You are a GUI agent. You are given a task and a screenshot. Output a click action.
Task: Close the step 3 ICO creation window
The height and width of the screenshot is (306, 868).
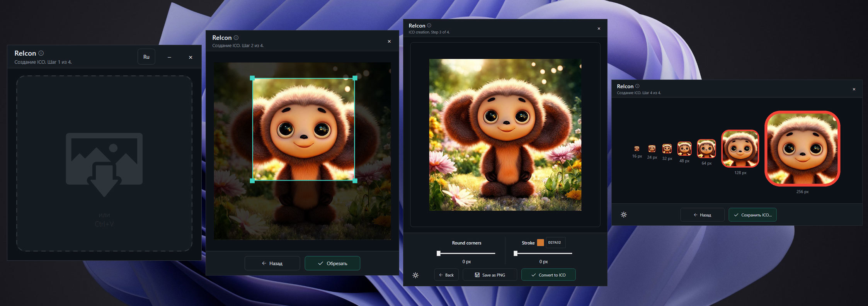coord(599,29)
